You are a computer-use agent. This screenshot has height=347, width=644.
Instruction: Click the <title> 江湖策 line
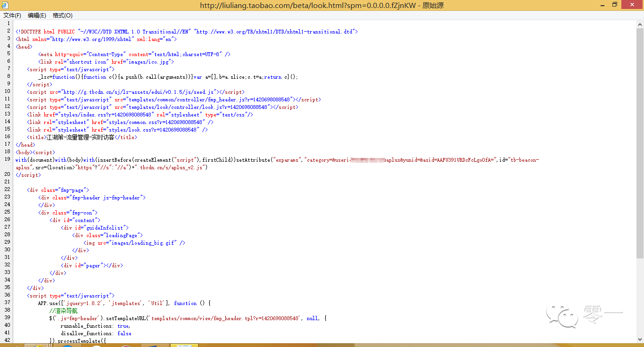(x=82, y=137)
